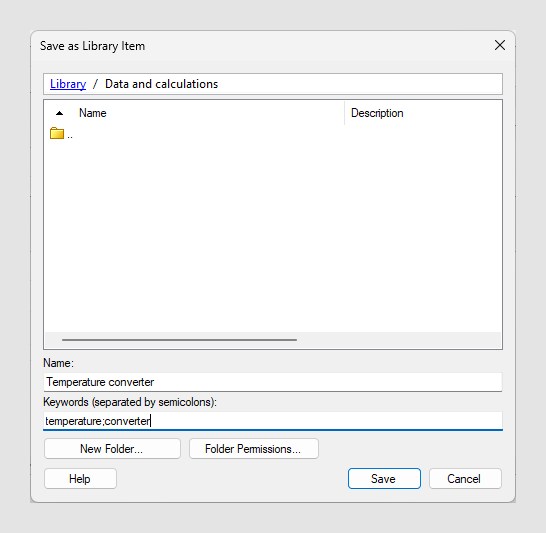
Task: Click the ascending sort arrow in header
Action: [x=60, y=113]
